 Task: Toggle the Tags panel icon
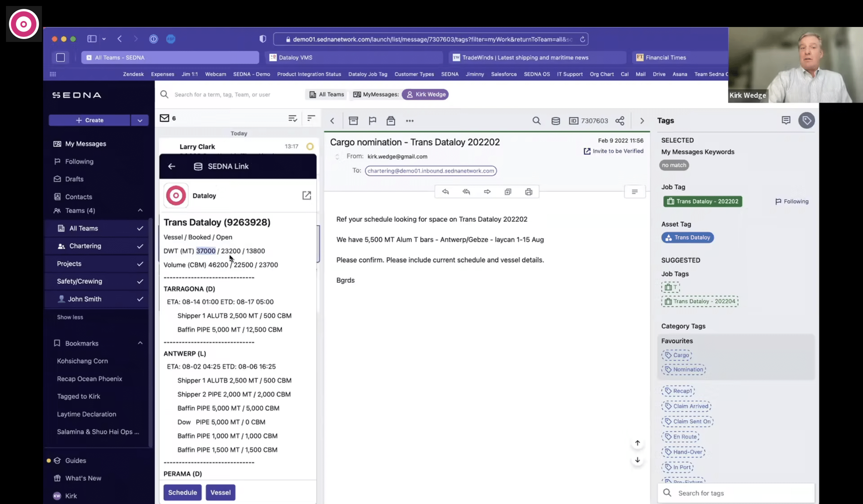point(806,120)
